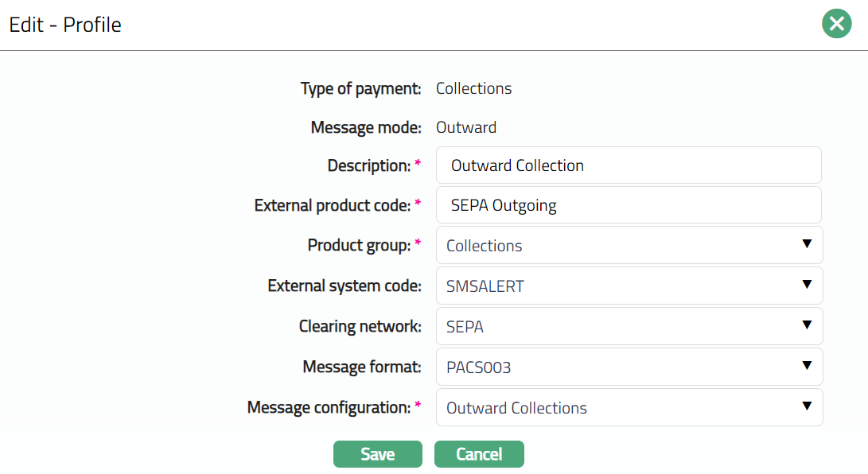Click the "Message format:" label

point(362,367)
